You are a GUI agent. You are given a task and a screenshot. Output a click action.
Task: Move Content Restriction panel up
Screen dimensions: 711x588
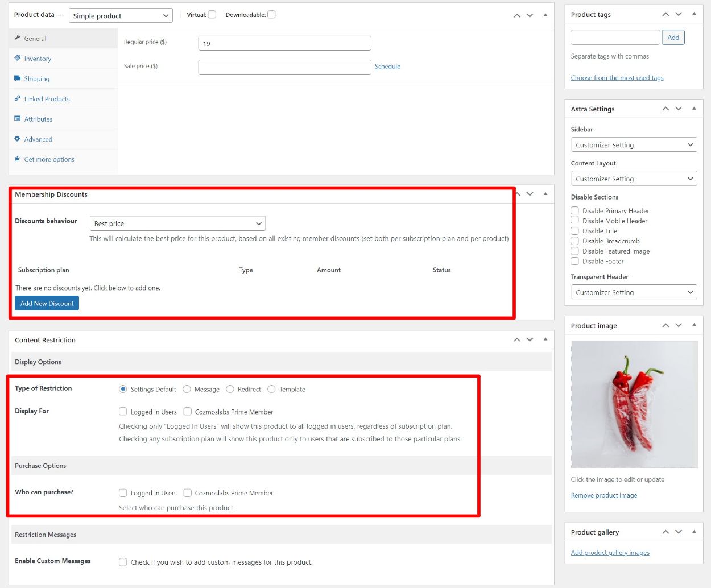pos(516,339)
